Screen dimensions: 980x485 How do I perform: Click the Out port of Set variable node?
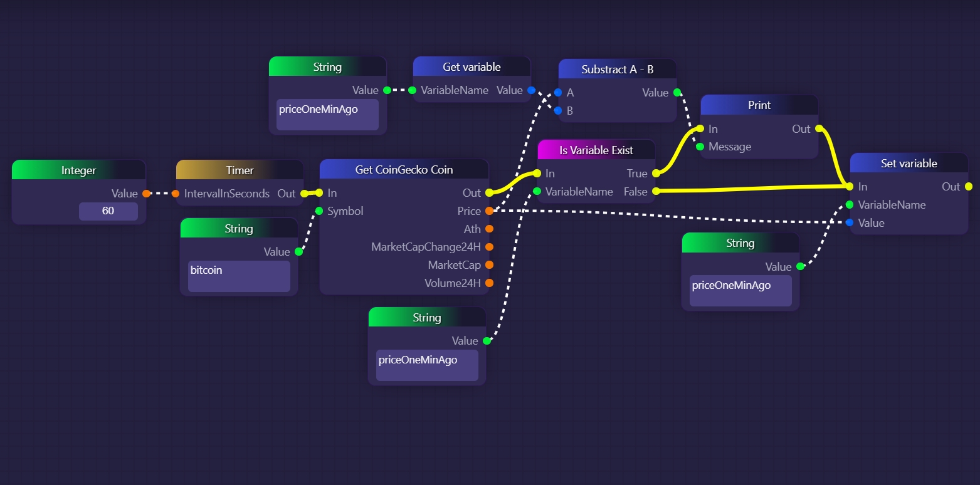tap(968, 187)
